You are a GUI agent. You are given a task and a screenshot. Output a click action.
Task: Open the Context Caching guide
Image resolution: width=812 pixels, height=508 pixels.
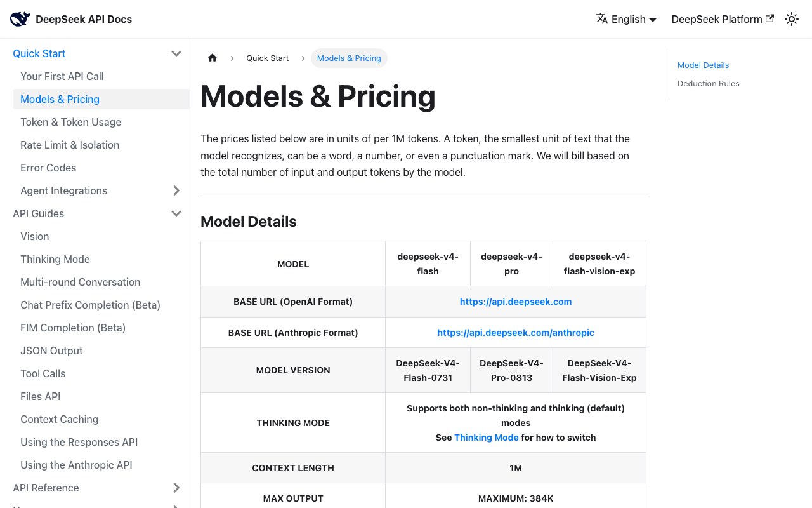60,419
